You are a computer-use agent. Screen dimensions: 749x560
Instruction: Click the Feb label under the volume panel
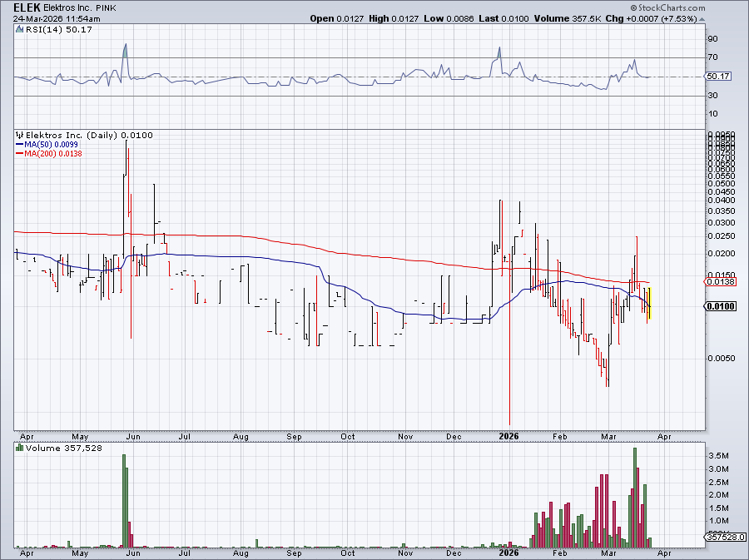pos(560,553)
